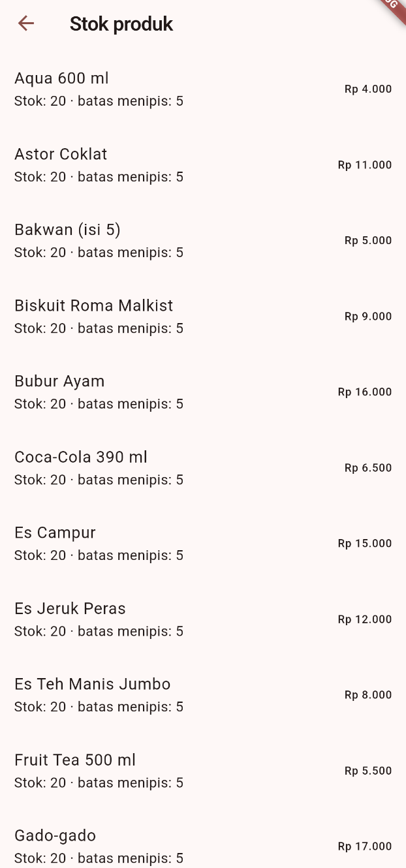Click the Stok produk page title
The height and width of the screenshot is (868, 406).
tap(121, 24)
